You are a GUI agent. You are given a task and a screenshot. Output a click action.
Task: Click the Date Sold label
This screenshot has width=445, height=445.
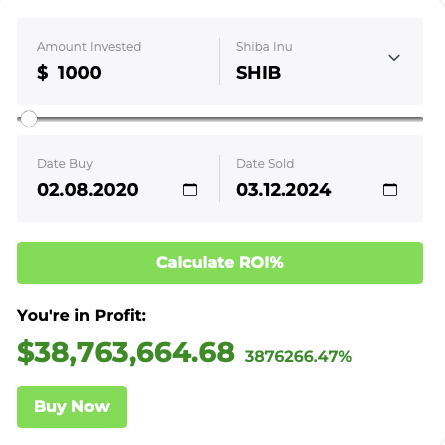click(265, 164)
